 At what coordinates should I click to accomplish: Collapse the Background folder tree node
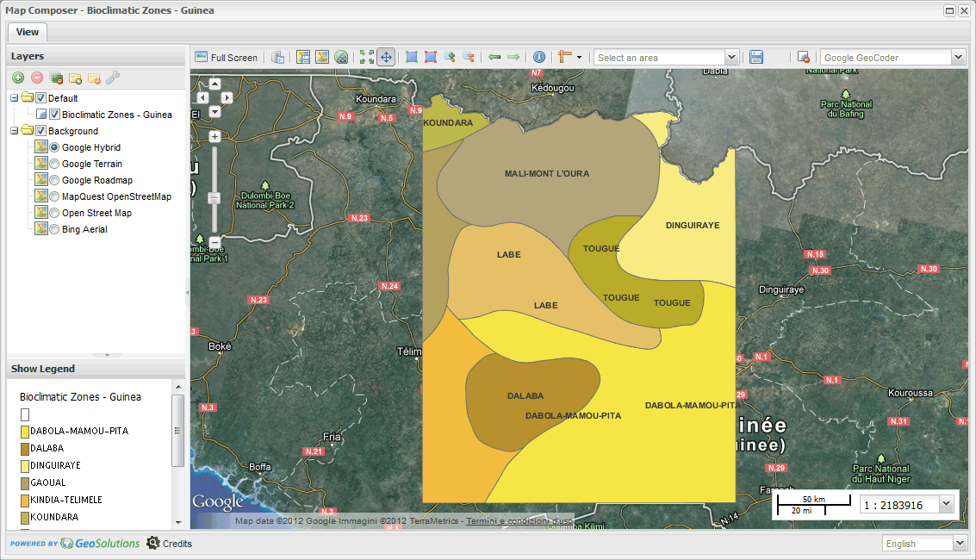tap(15, 131)
